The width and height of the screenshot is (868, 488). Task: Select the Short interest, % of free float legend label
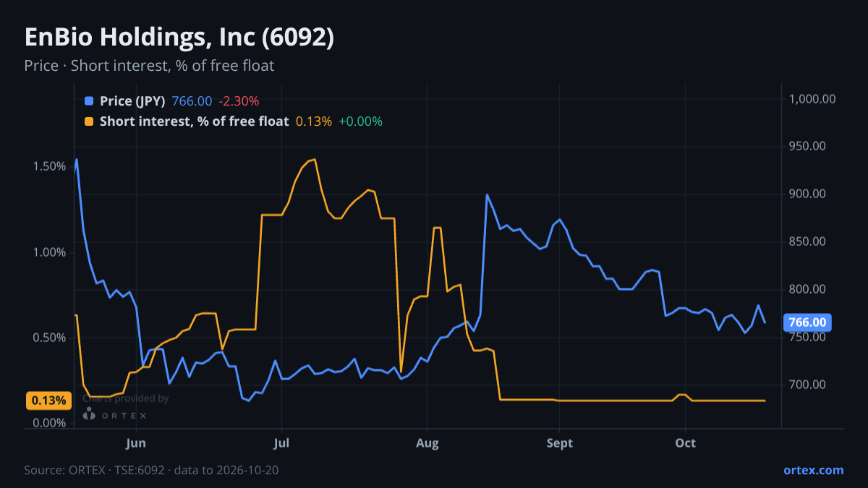194,121
